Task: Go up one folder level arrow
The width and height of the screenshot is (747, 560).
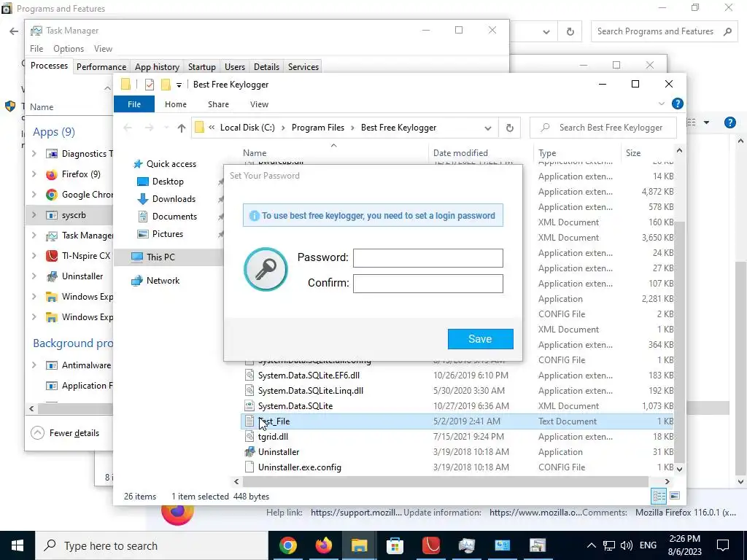Action: coord(181,128)
